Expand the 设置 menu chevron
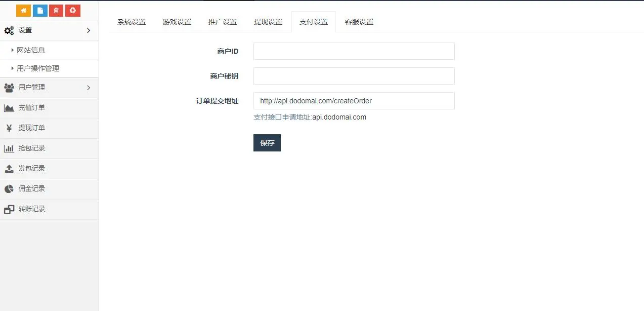 click(x=89, y=30)
